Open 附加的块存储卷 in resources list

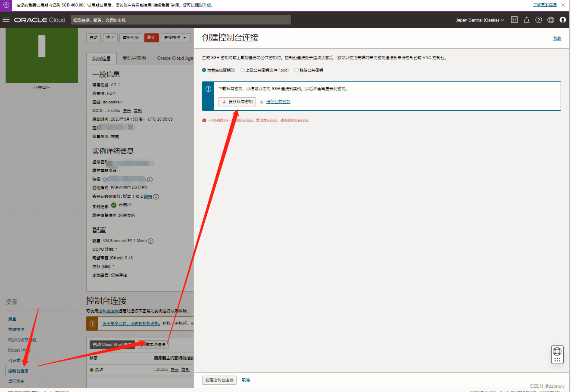click(22, 340)
